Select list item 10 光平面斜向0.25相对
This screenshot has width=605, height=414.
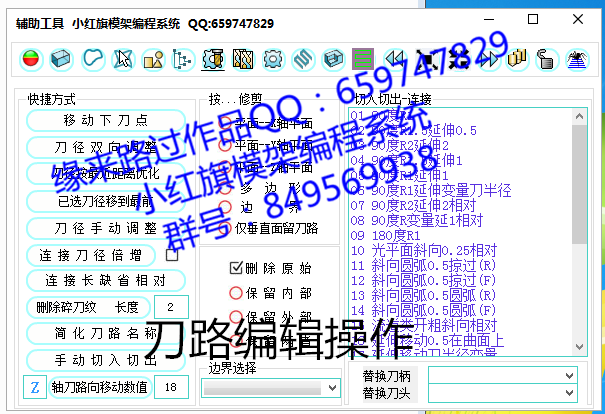click(424, 250)
